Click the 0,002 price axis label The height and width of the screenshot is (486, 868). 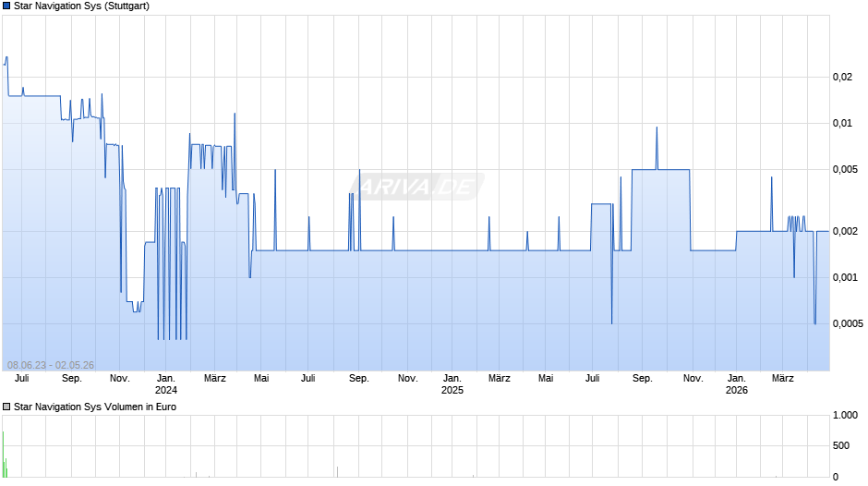tap(845, 231)
